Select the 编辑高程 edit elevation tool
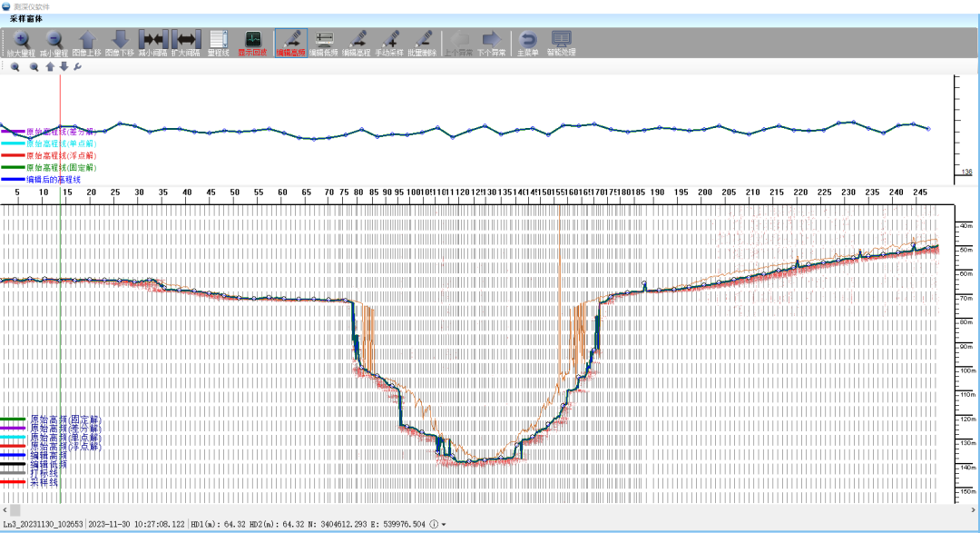980x533 pixels. click(x=357, y=44)
